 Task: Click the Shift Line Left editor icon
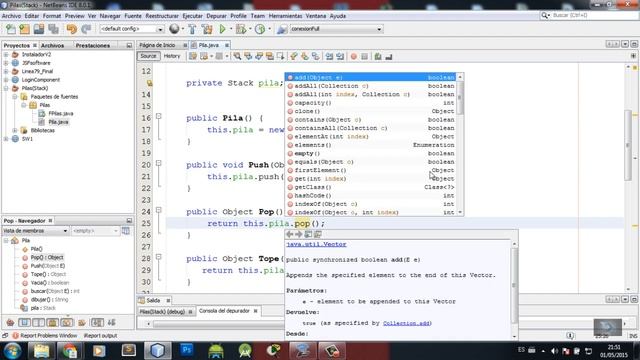(x=329, y=56)
